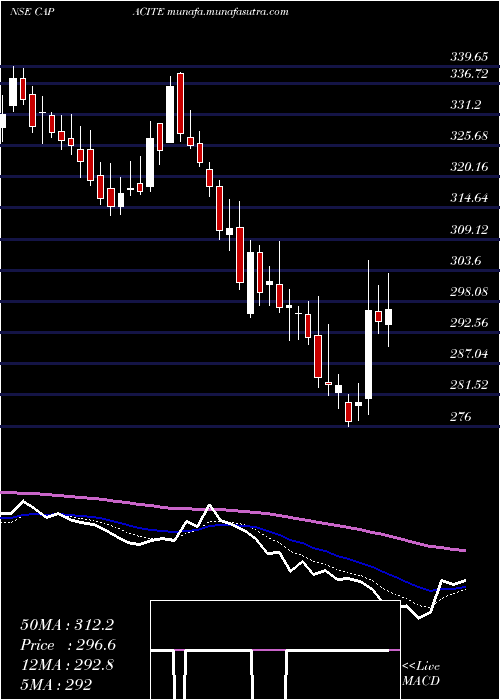Click the ACITE munafa.munafasutra.com header text
Viewport: 500px width, 700px height.
click(x=210, y=12)
